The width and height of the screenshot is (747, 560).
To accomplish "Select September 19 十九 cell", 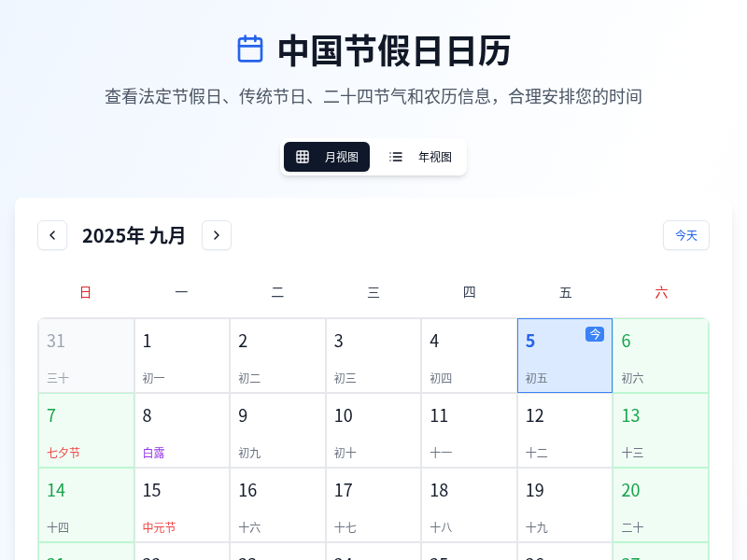I will click(565, 505).
